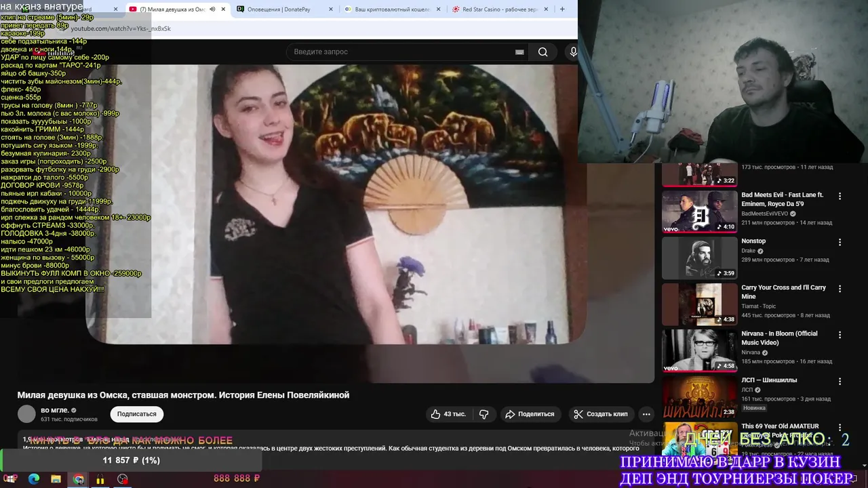Launch Microsoft Edge from the taskbar
Image resolution: width=868 pixels, height=488 pixels.
click(34, 479)
